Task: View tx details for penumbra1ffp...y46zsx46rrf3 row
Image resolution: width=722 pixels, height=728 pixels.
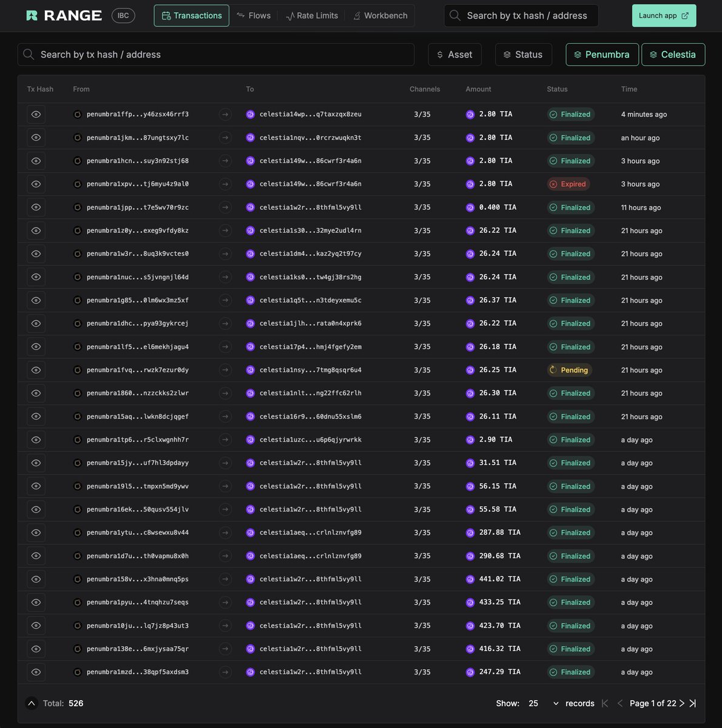Action: [x=36, y=114]
